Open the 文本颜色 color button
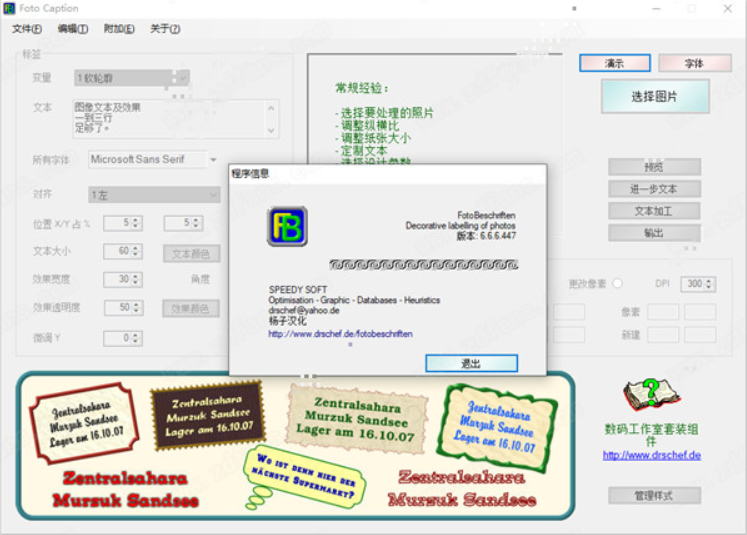747x535 pixels. 191,253
